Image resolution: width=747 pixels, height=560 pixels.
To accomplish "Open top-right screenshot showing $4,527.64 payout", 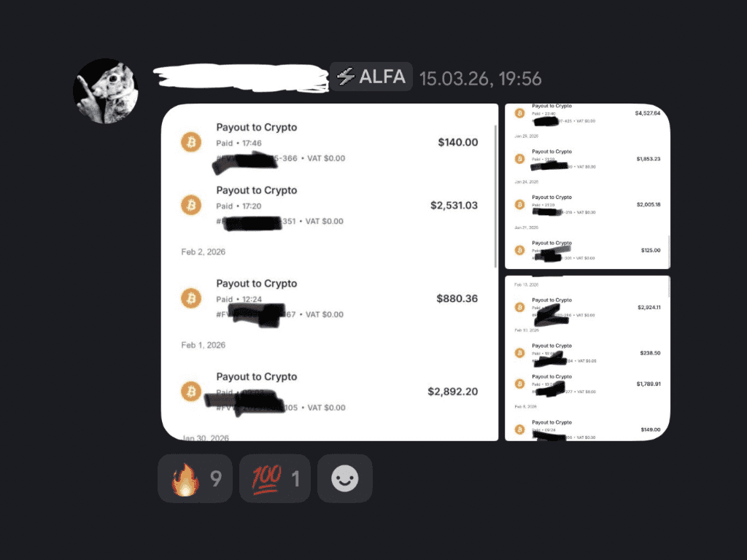I will (x=587, y=186).
